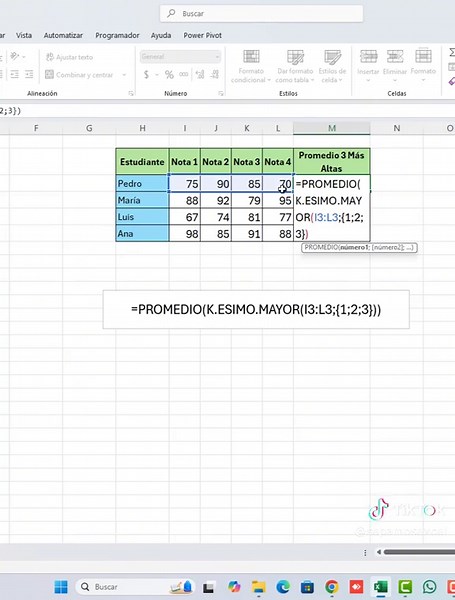
Task: Open Número dialog launcher
Action: [221, 93]
